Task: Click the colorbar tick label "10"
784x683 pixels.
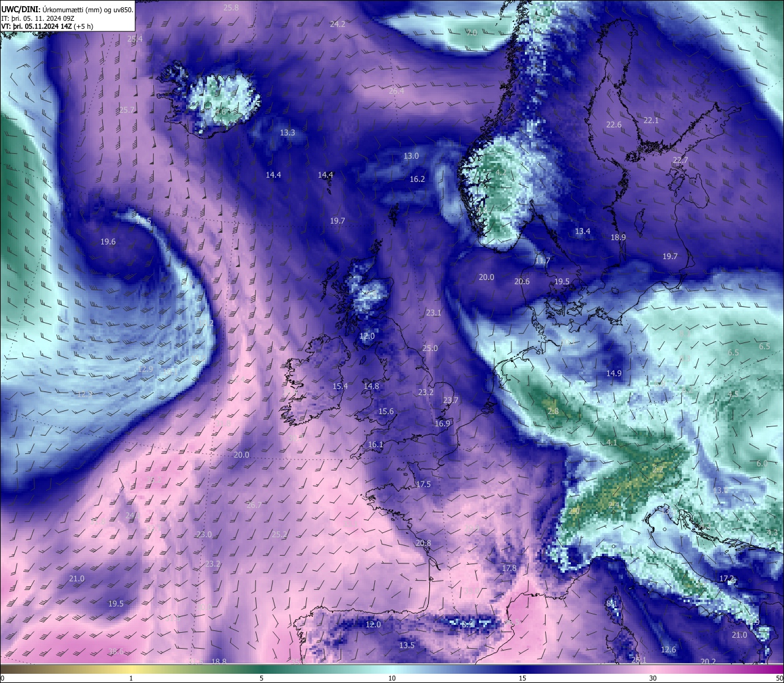Action: coord(392,678)
